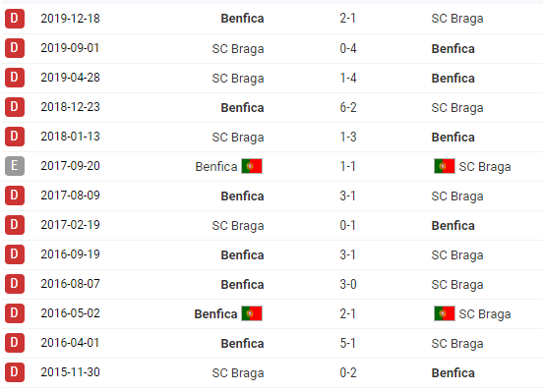
Task: Select the date 2017-02-19
Action: click(70, 225)
